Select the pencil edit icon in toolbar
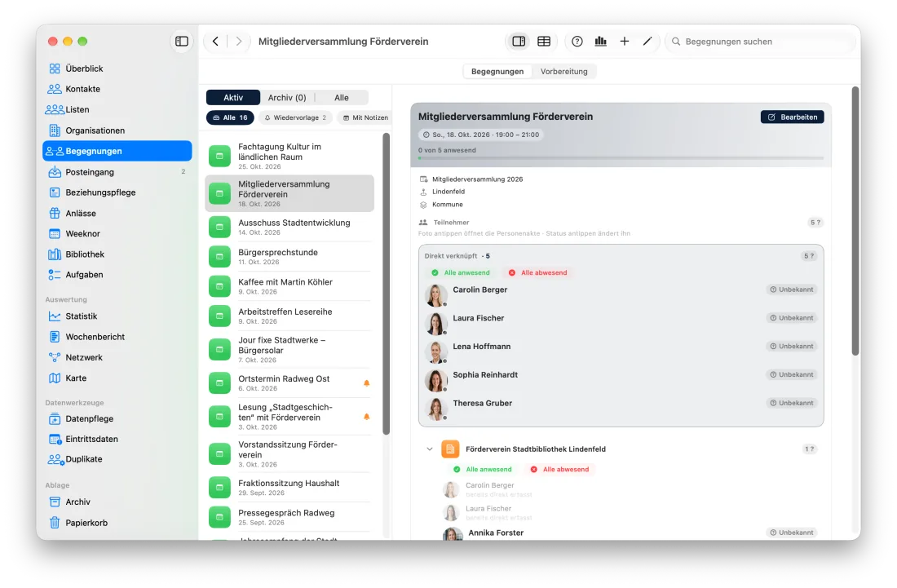897x588 pixels. point(647,41)
